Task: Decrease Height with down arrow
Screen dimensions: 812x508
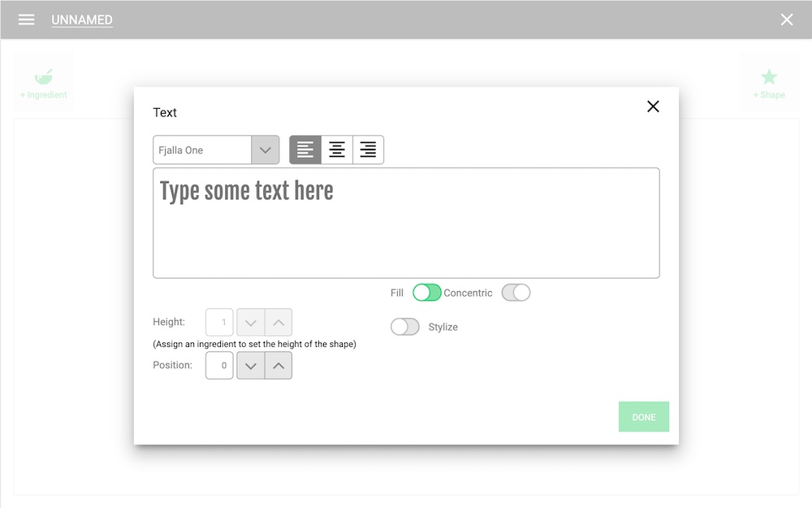Action: point(251,323)
